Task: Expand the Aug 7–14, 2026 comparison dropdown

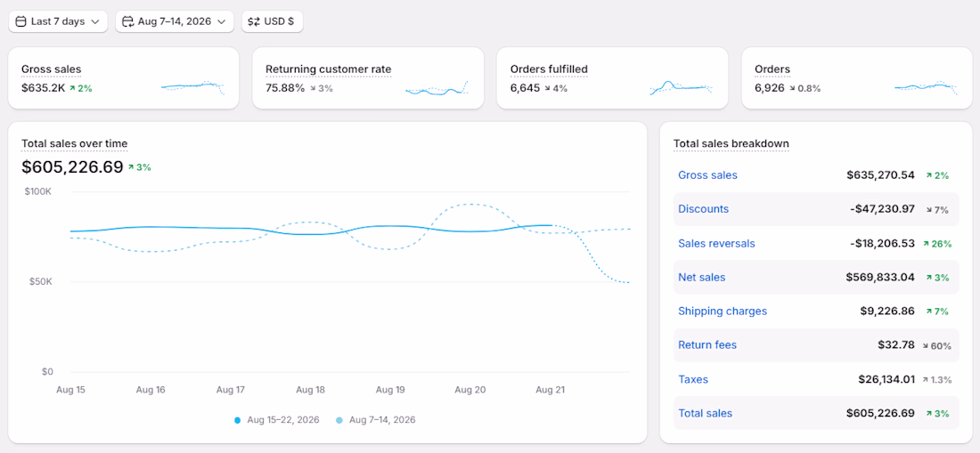Action: [175, 21]
